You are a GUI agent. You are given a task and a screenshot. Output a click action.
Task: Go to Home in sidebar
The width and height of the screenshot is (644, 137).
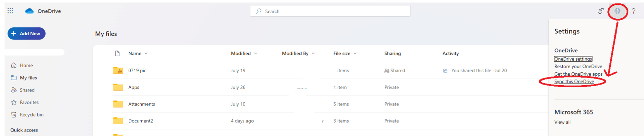pyautogui.click(x=26, y=65)
